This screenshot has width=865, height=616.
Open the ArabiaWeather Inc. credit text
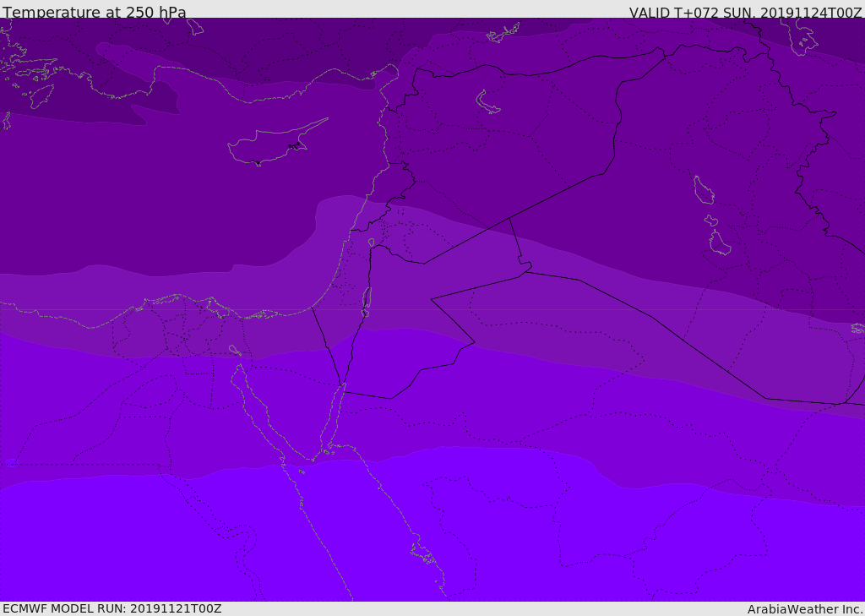tap(805, 609)
